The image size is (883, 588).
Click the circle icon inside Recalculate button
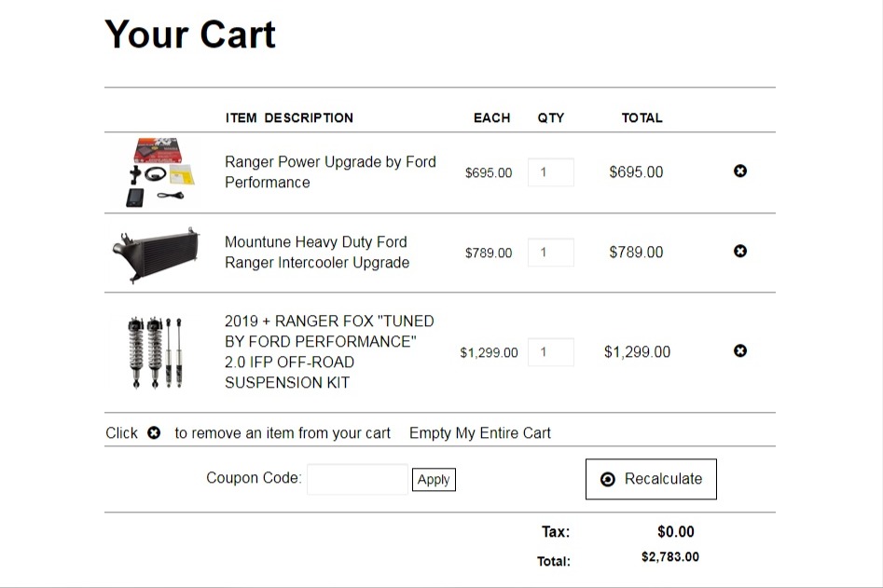(608, 479)
